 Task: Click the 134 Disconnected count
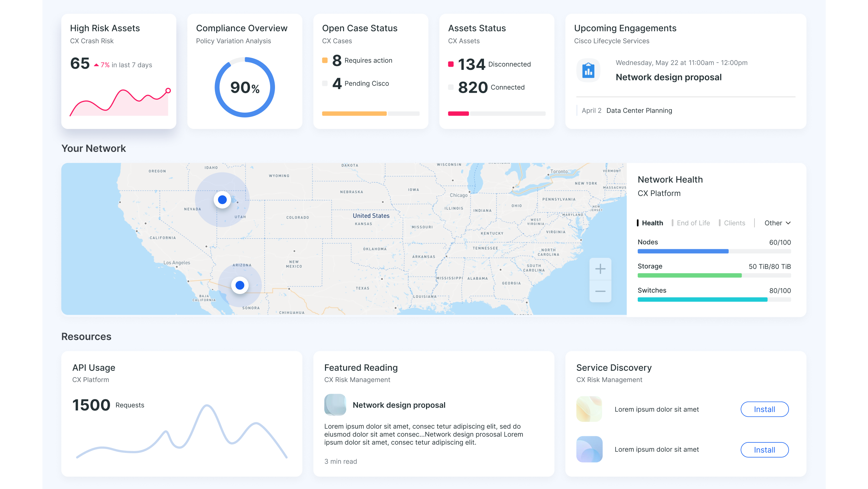[471, 64]
